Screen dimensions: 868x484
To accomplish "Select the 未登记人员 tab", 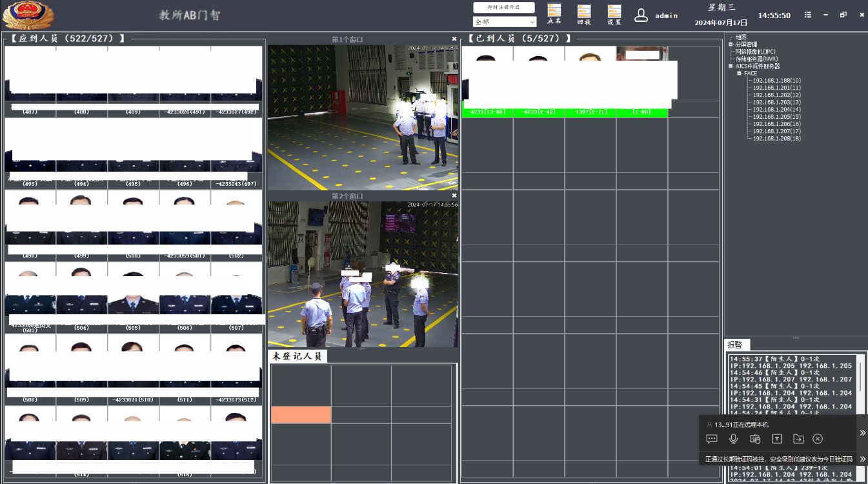I will [x=297, y=356].
